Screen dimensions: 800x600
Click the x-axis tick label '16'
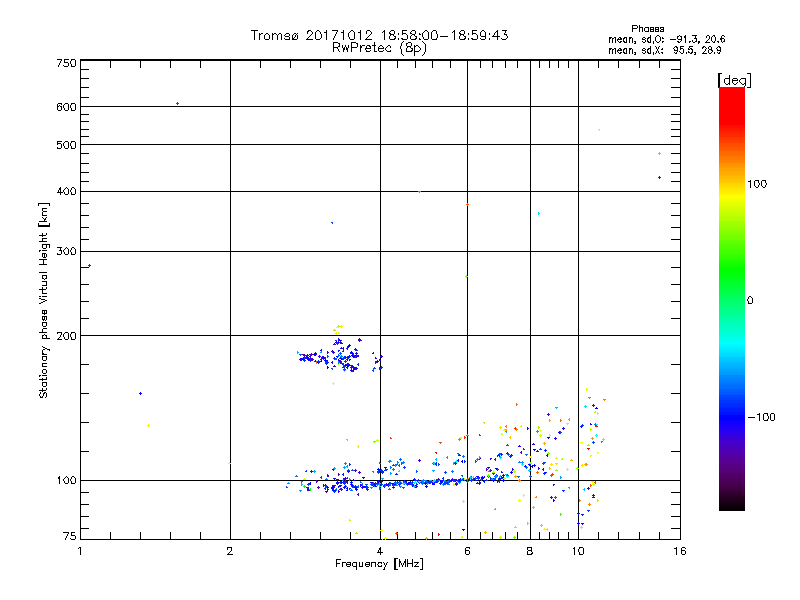coord(680,551)
